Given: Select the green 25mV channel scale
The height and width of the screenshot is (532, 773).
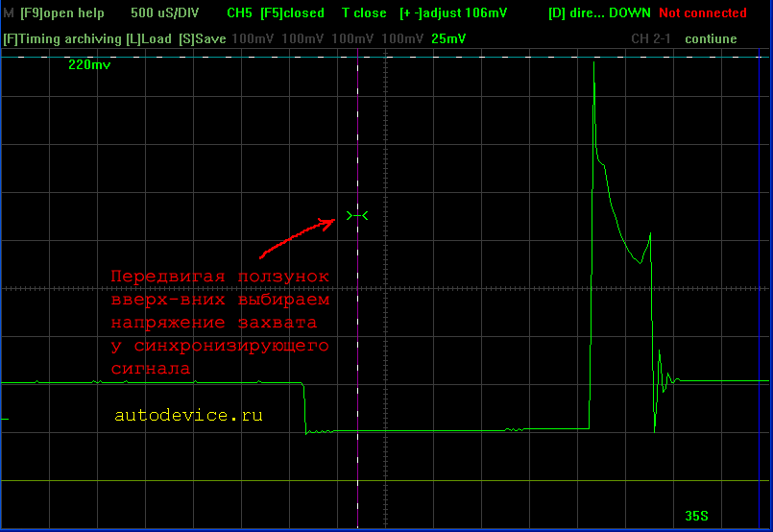Looking at the screenshot, I should [448, 38].
